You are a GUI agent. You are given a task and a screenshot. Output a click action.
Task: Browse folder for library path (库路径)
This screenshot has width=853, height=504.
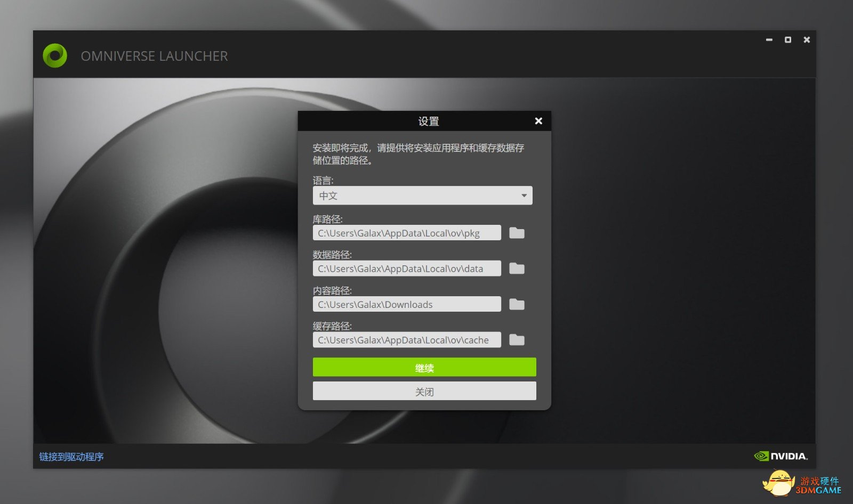517,233
